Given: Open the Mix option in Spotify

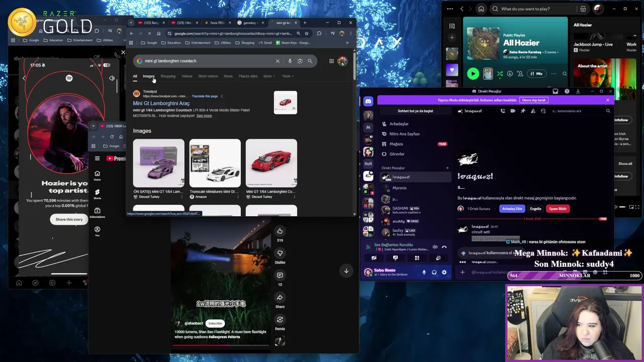Looking at the screenshot, I should [536, 74].
